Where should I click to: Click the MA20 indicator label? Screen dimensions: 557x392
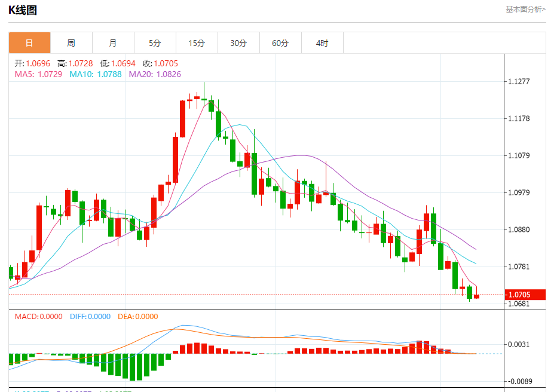tap(155, 74)
